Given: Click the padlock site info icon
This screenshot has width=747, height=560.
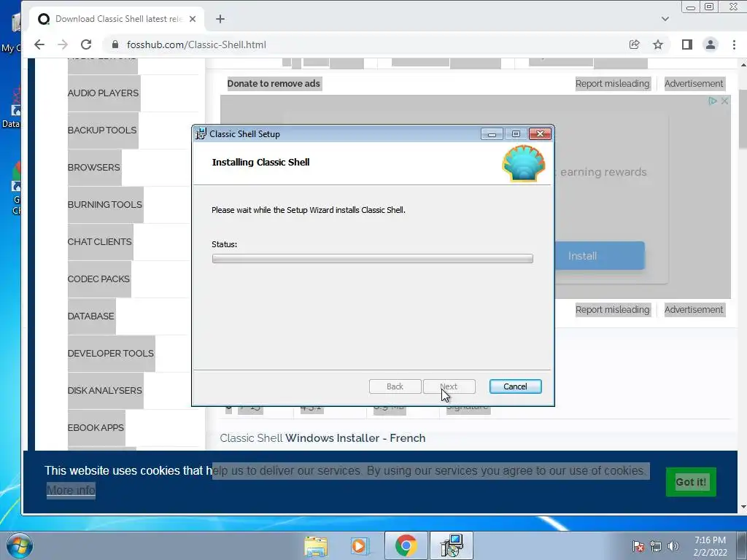Looking at the screenshot, I should (x=115, y=44).
